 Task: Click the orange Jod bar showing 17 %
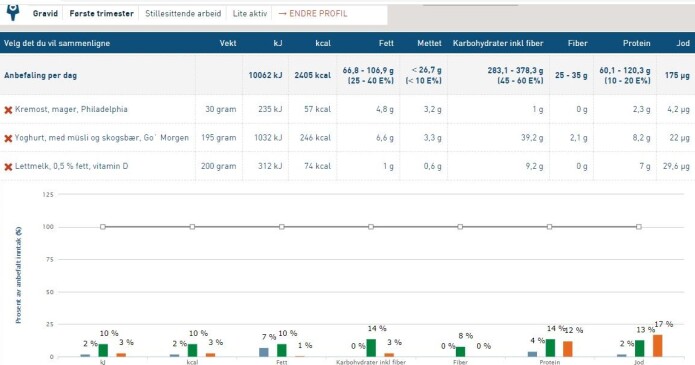coord(657,346)
